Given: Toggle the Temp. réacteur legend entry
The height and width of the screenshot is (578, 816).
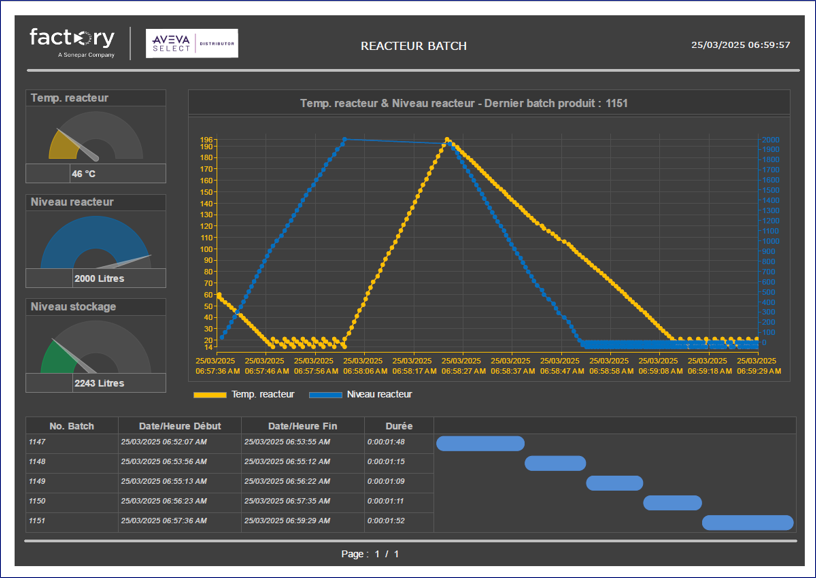Looking at the screenshot, I should pos(262,395).
